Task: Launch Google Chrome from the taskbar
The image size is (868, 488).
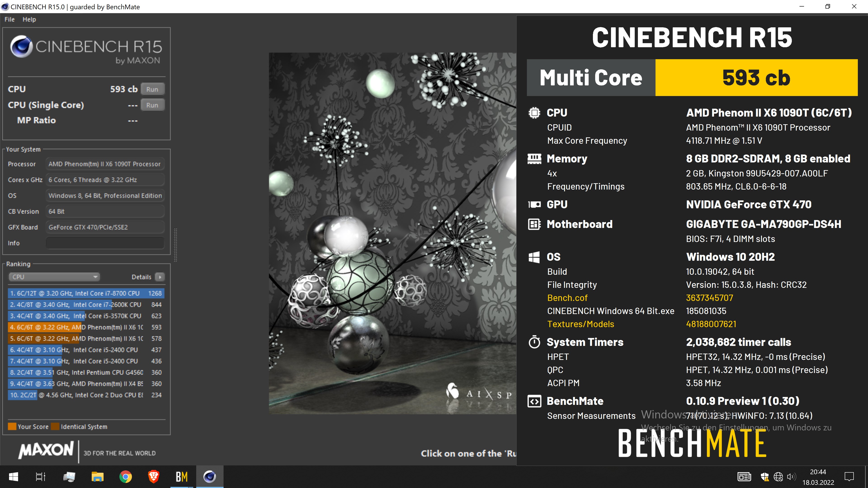Action: tap(126, 476)
